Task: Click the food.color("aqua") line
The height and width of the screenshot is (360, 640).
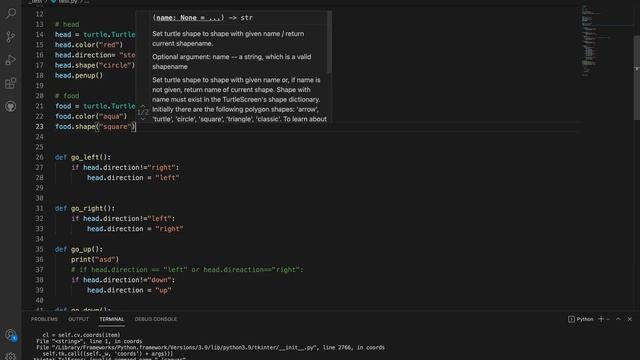Action: tap(91, 116)
